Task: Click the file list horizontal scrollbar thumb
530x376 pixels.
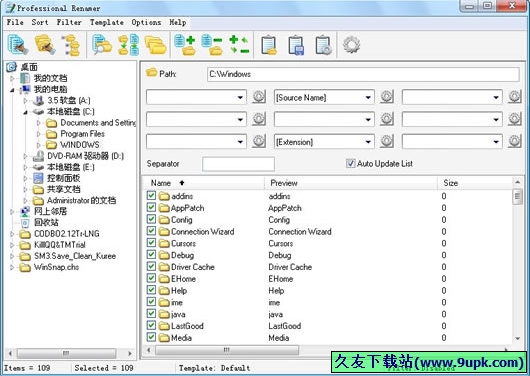Action: tap(227, 350)
